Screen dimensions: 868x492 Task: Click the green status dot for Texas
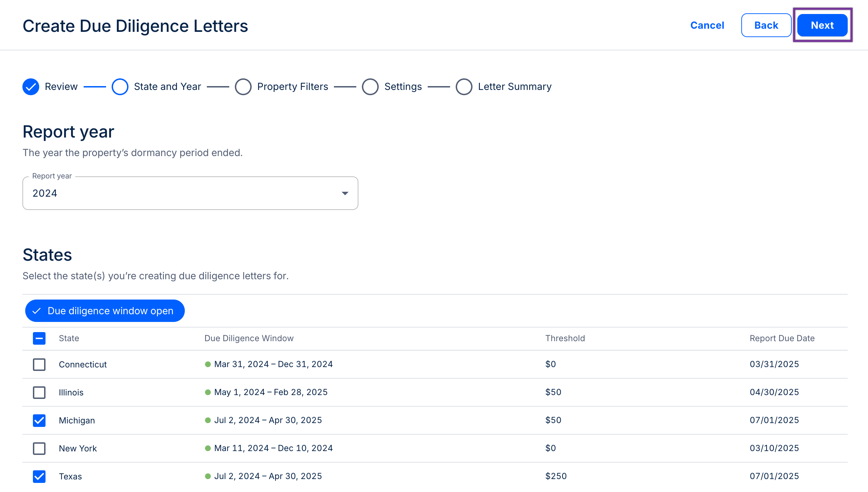click(x=208, y=476)
